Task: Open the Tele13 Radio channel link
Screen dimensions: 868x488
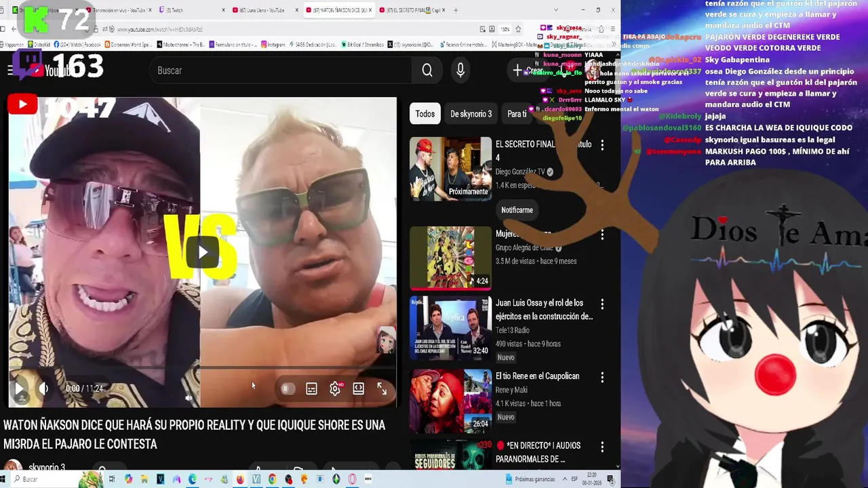Action: pos(512,330)
